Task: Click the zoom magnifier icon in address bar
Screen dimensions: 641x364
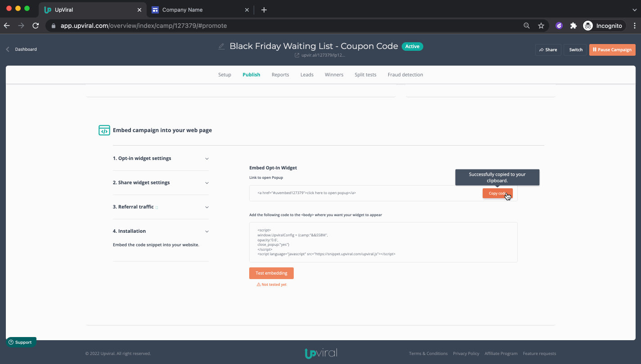Action: [527, 26]
